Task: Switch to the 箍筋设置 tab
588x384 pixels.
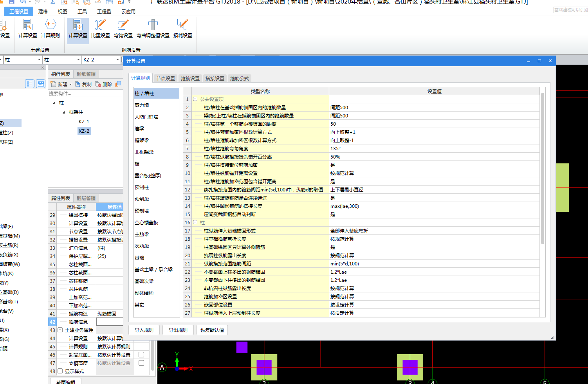Action: (x=190, y=78)
